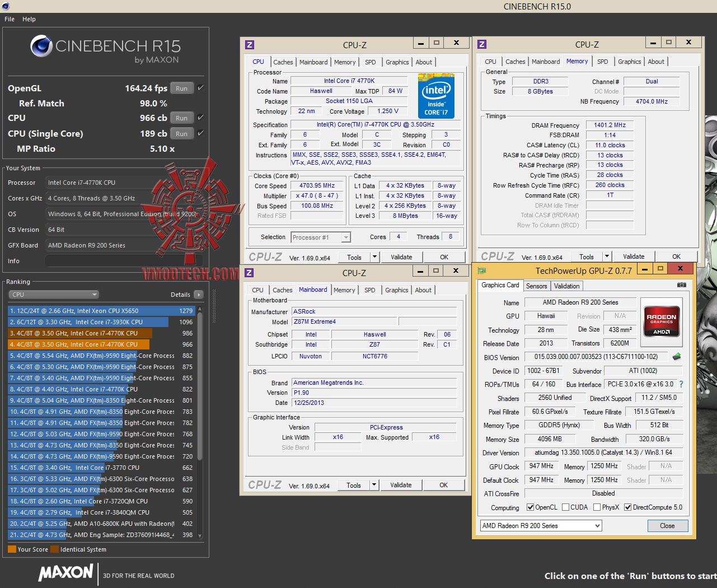Click Validate in the CPU-Z CPU-tab window
Image resolution: width=717 pixels, height=588 pixels.
401,257
